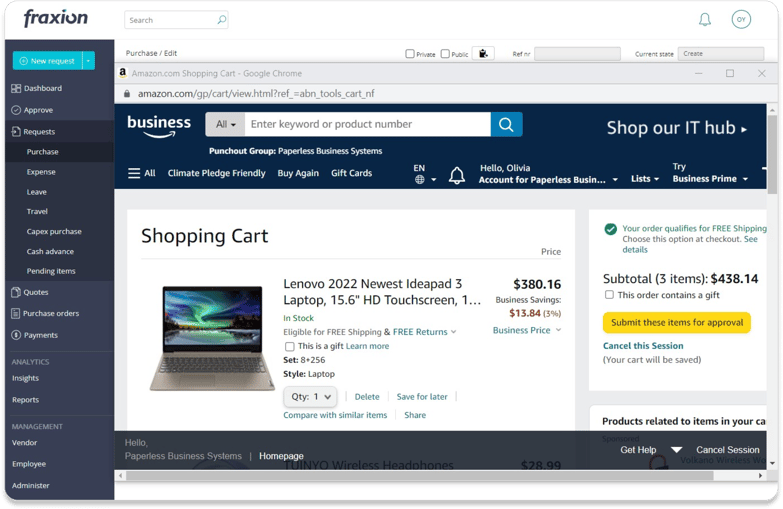783x509 pixels.
Task: Expand the All search category dropdown
Action: (225, 124)
